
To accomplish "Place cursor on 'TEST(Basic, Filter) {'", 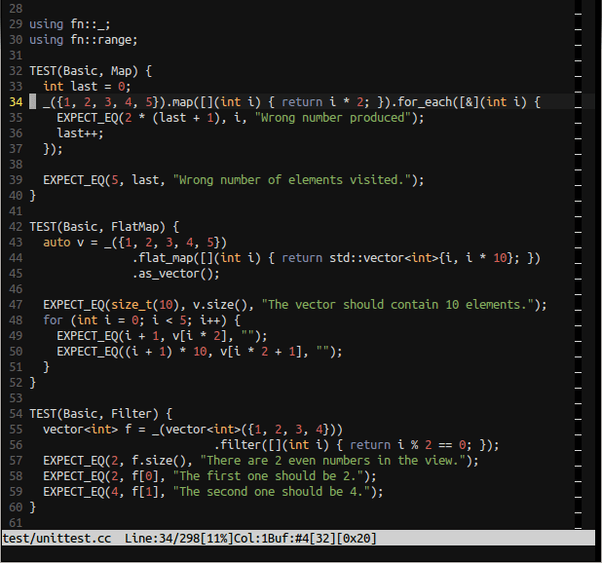I will [x=101, y=414].
